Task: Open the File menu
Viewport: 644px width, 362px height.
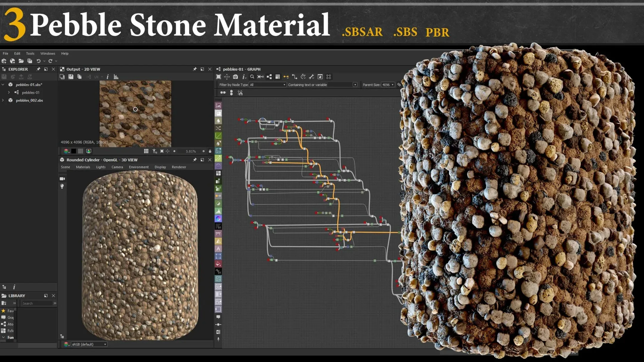Action: click(5, 54)
